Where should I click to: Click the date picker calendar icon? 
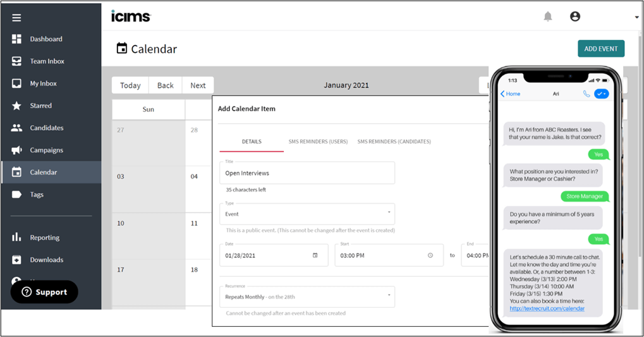click(315, 255)
